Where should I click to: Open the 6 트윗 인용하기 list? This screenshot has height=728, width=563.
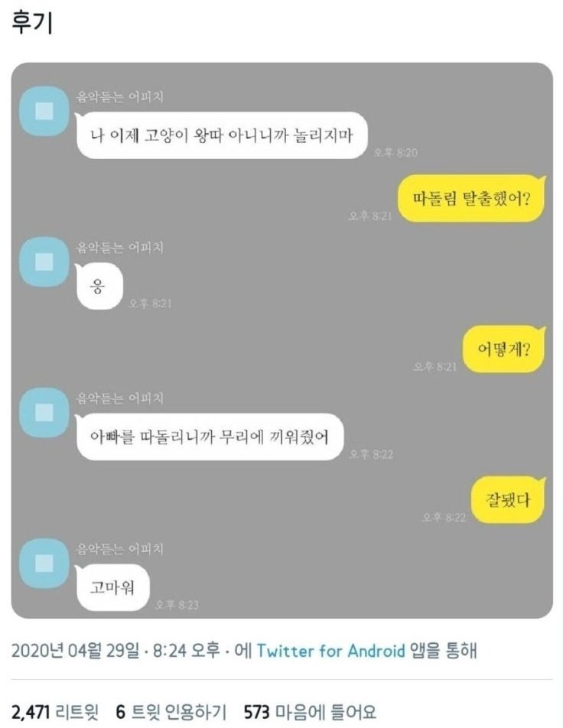(x=171, y=712)
